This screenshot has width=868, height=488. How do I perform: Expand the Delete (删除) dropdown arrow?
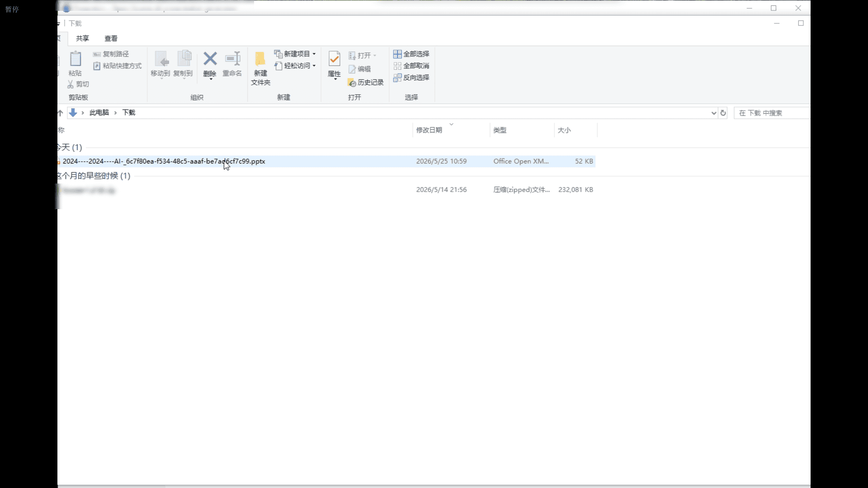click(x=211, y=80)
